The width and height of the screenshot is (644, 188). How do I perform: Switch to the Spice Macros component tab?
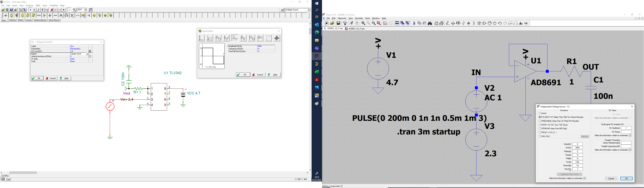54,20
